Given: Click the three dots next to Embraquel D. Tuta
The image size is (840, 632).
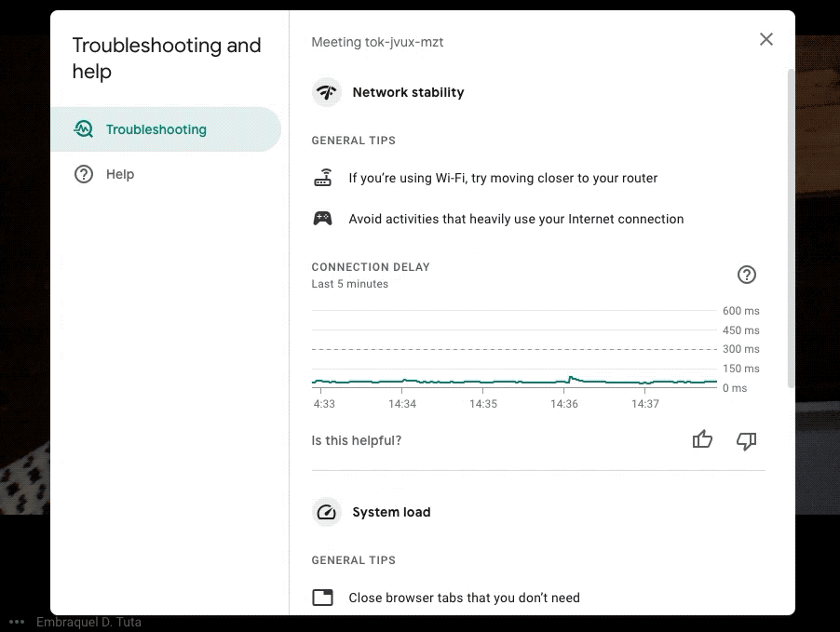Looking at the screenshot, I should [x=17, y=622].
